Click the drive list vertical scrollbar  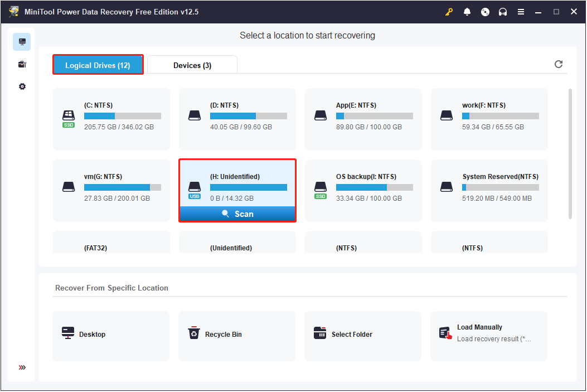coord(569,153)
